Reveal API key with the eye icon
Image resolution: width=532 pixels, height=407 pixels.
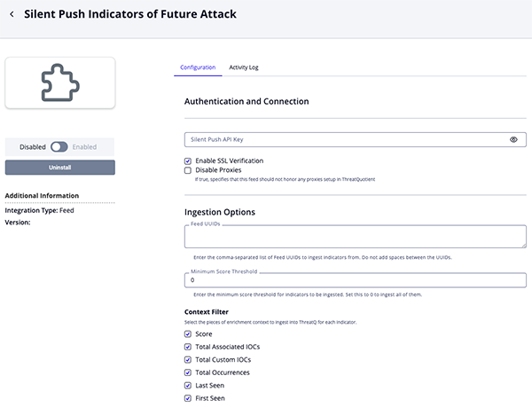(513, 140)
